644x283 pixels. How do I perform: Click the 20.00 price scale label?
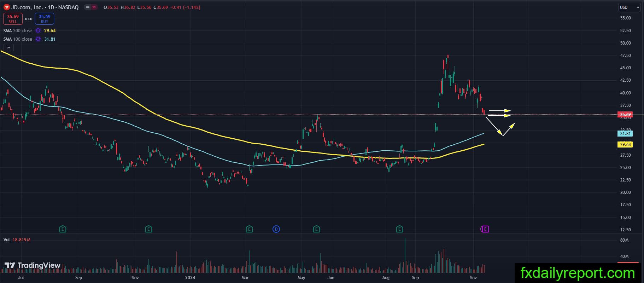pyautogui.click(x=625, y=192)
